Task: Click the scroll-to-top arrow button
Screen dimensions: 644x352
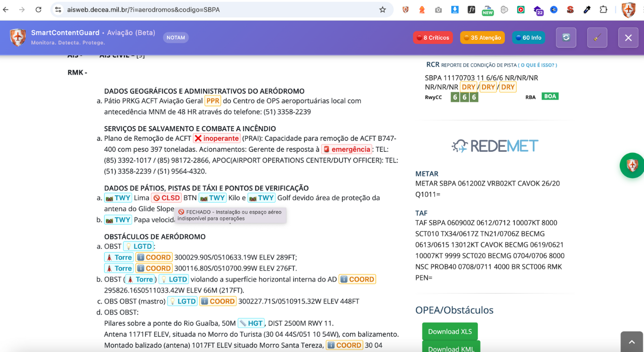Action: click(x=631, y=342)
